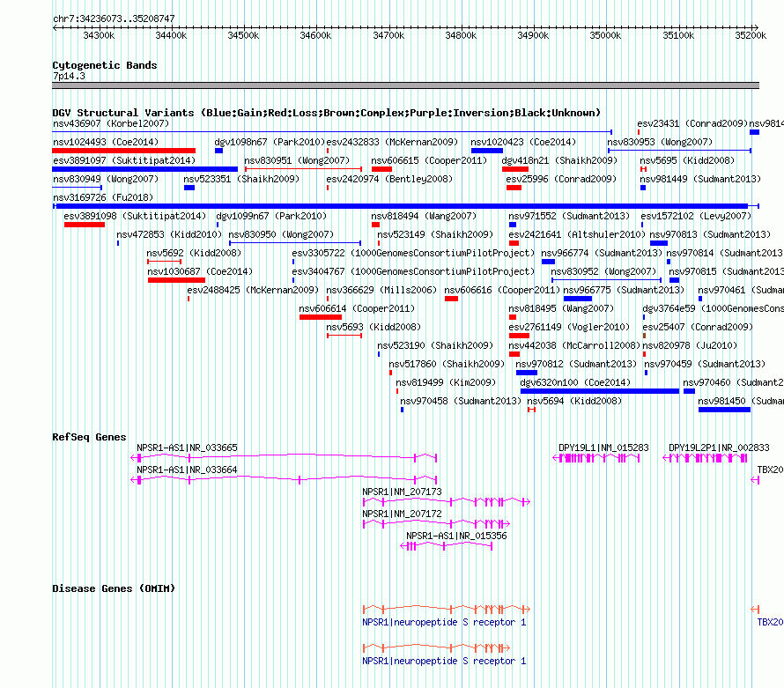
Task: Open the esv2488425 (McKernan2009) variant label
Action: pos(253,290)
